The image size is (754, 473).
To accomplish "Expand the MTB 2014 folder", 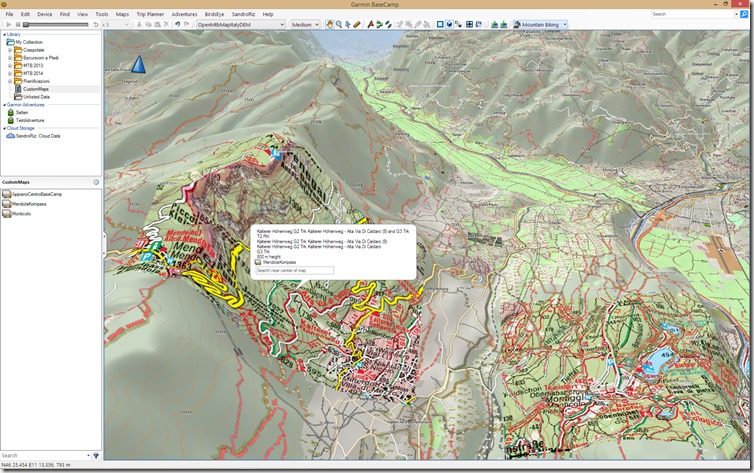I will pyautogui.click(x=10, y=74).
